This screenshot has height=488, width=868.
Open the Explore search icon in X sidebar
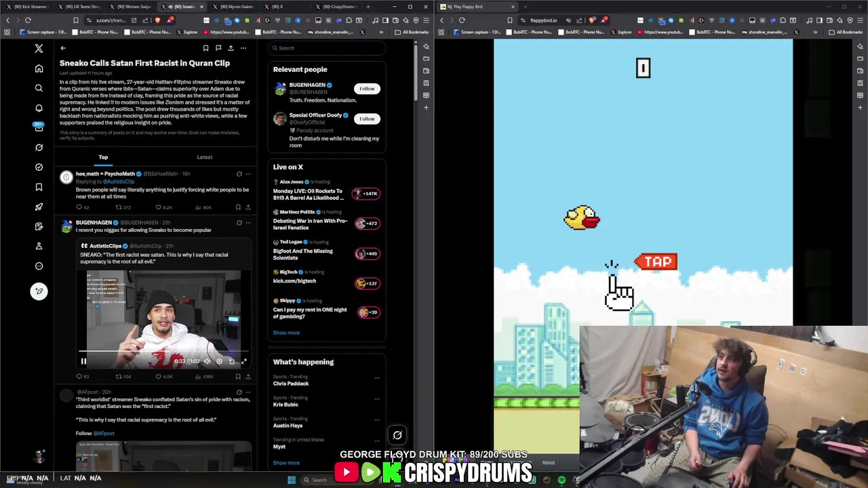point(39,88)
